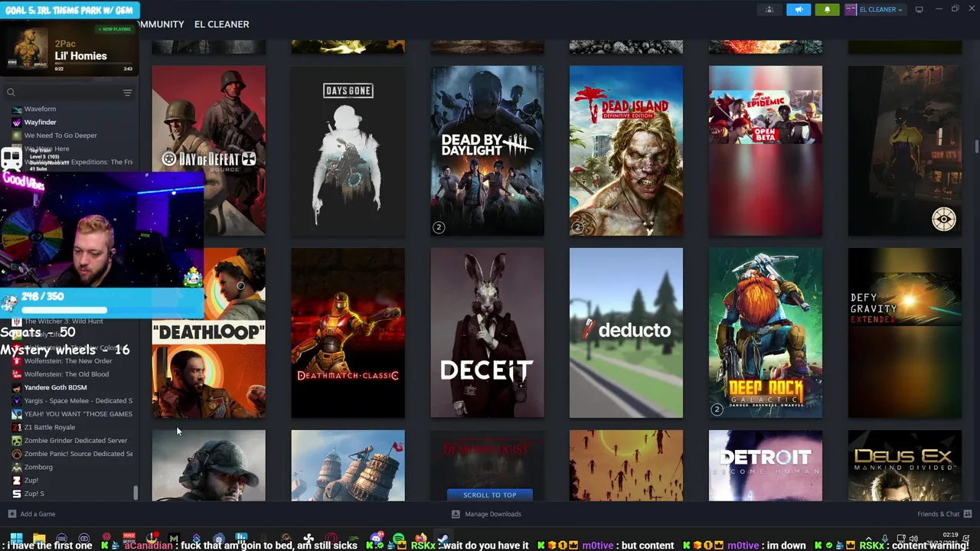Click the Waveform game icon in sidebar

(16, 109)
